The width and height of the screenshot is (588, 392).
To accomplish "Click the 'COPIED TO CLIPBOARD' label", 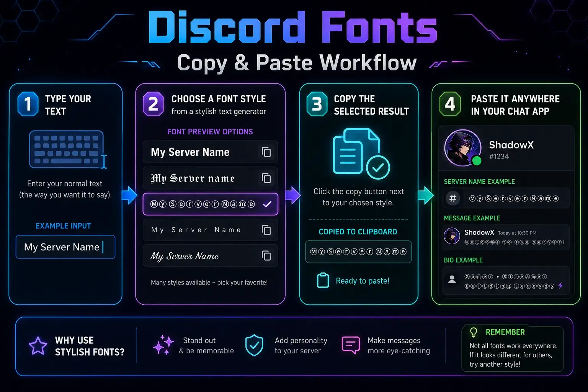I will 358,232.
